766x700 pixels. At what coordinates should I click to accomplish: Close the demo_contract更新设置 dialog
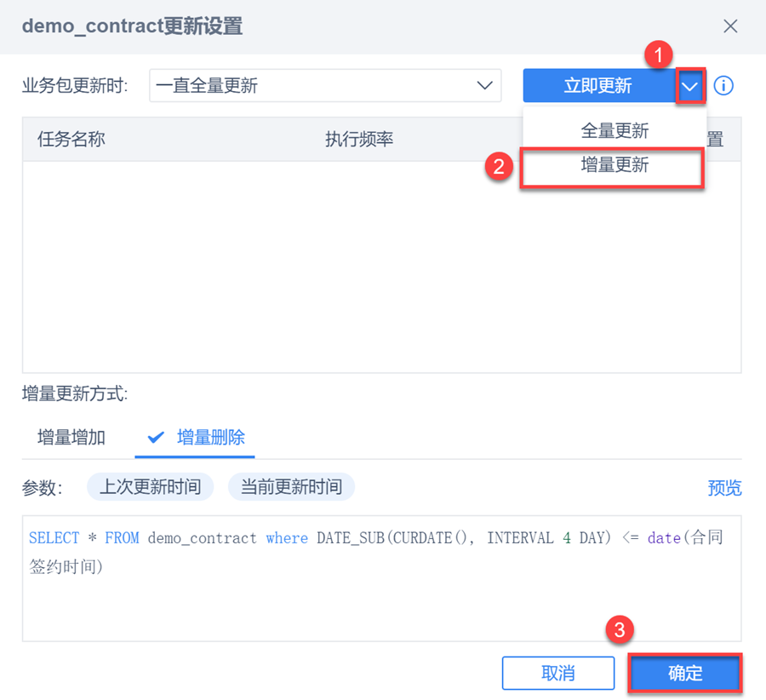pyautogui.click(x=730, y=26)
